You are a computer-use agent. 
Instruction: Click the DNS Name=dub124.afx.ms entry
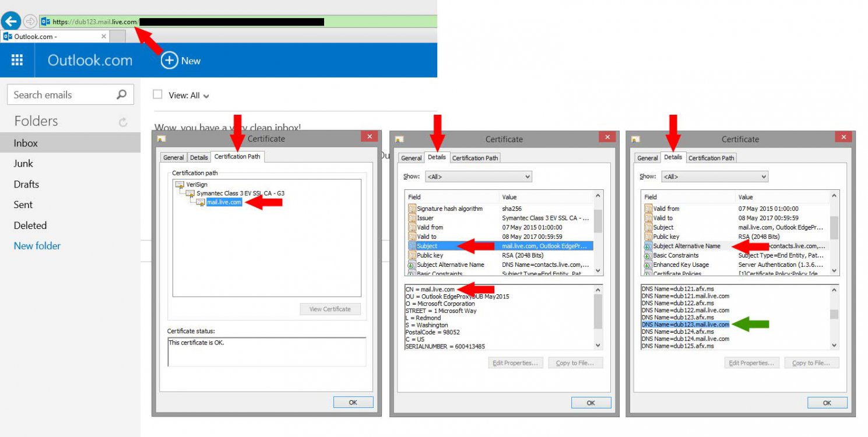coord(677,332)
